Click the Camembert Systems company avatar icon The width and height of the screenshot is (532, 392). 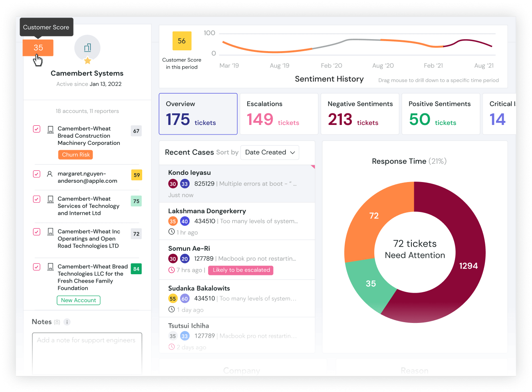point(87,48)
